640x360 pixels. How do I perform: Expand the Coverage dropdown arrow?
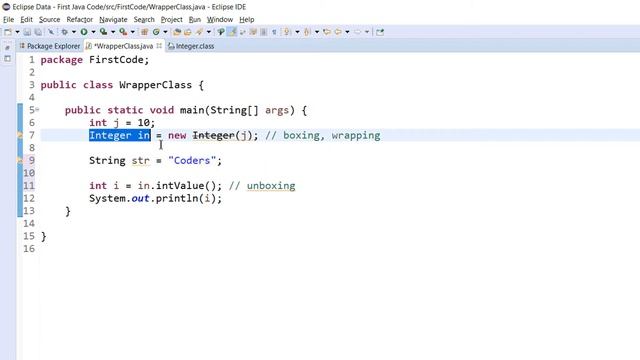[113, 32]
